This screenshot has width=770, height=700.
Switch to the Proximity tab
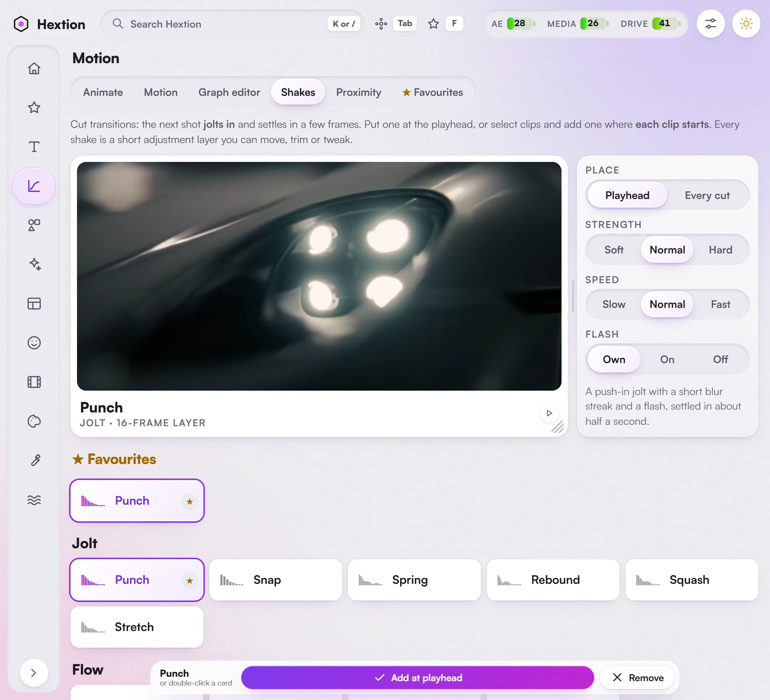[358, 92]
